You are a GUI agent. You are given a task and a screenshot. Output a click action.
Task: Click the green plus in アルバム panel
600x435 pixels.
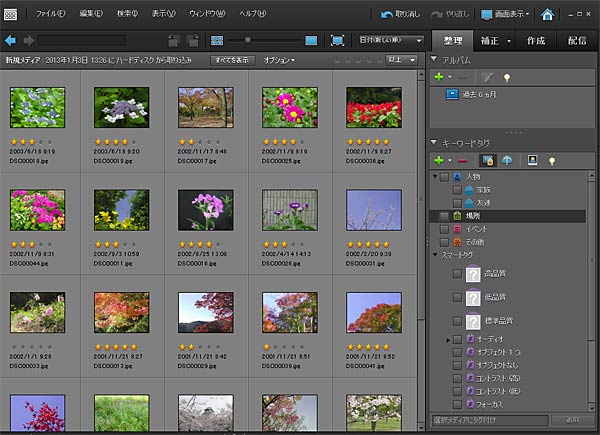click(439, 77)
